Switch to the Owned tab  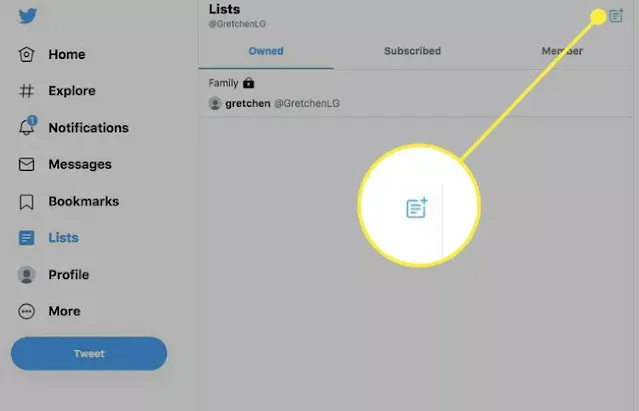[266, 51]
